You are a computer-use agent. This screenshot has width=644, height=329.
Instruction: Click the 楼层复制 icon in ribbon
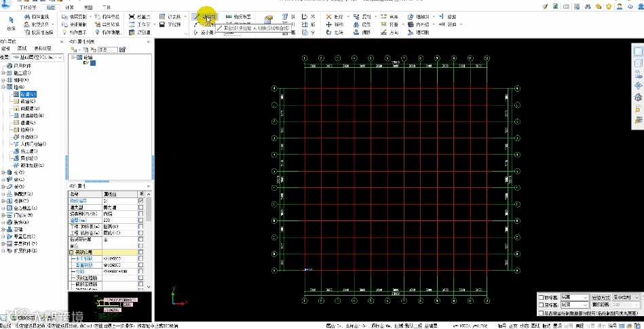(64, 16)
